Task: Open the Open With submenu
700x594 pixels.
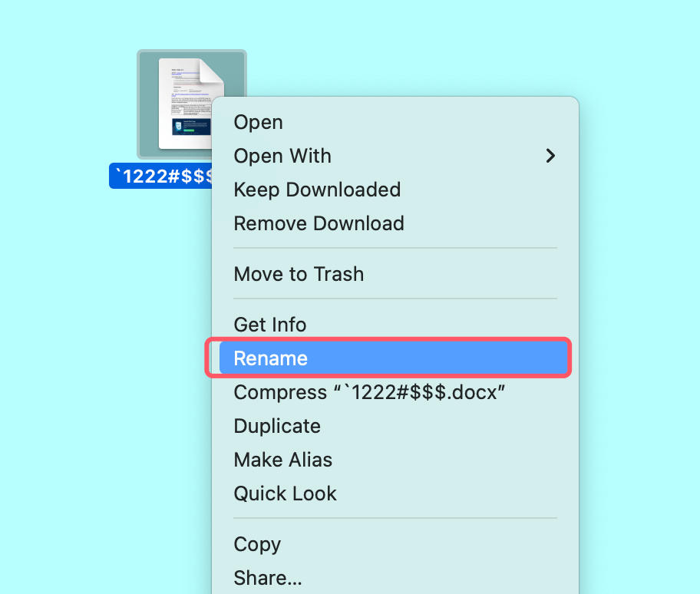Action: (x=282, y=156)
